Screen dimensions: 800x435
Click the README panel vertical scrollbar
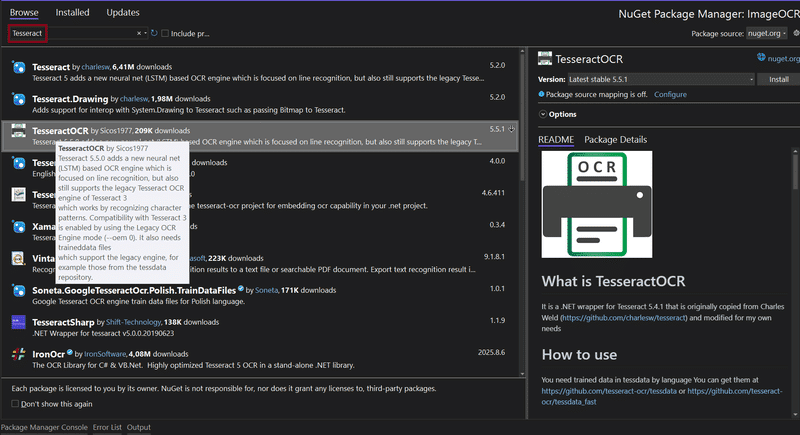click(x=795, y=171)
